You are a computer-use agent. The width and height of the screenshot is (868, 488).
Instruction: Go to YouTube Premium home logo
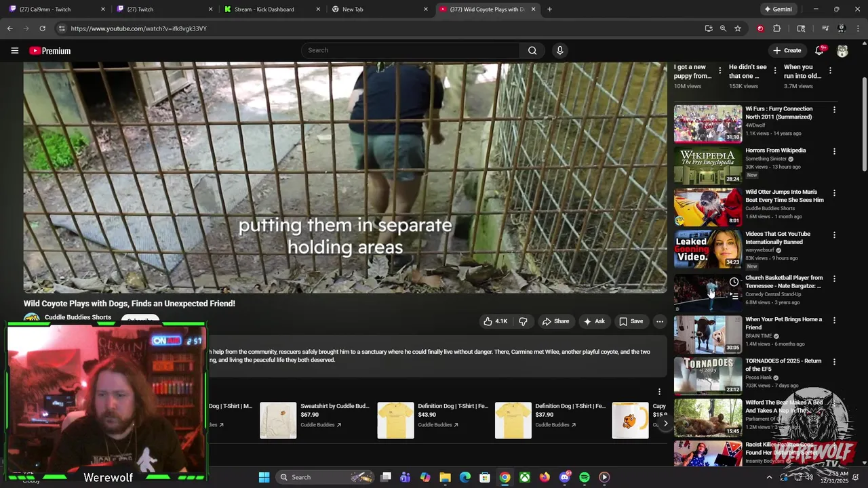[50, 51]
